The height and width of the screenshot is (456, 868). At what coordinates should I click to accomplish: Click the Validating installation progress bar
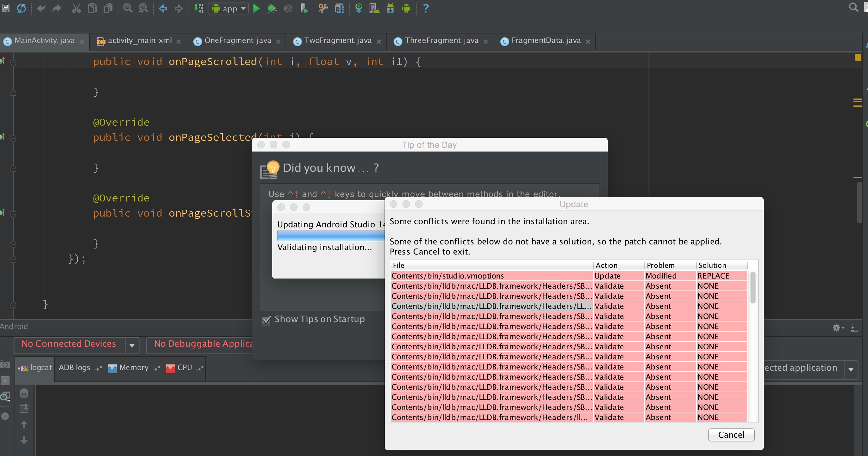pos(331,236)
